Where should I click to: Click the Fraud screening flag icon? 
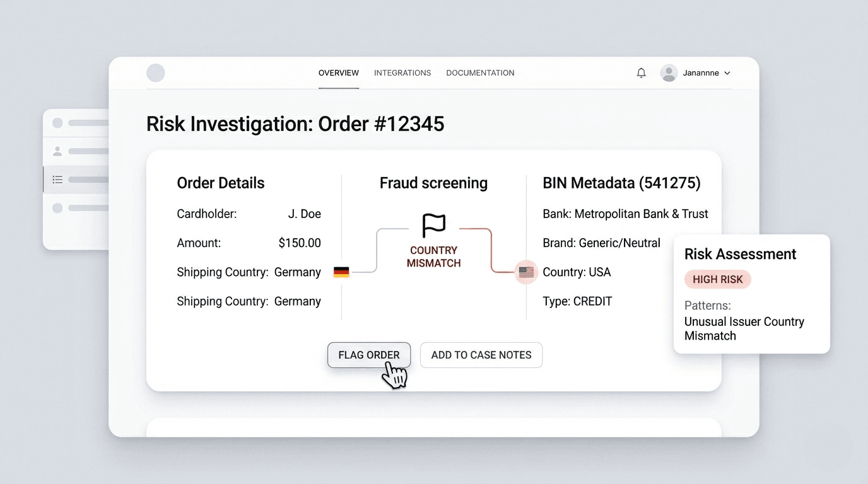click(433, 224)
